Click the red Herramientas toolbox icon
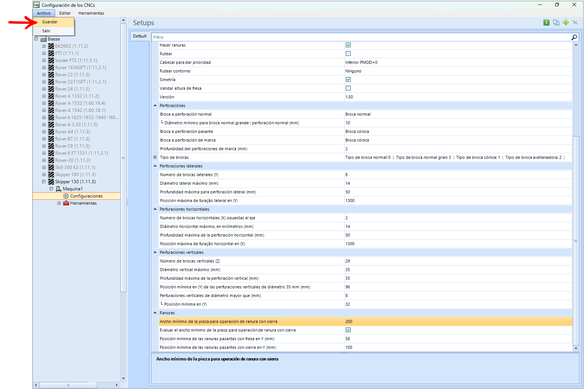 tap(66, 203)
